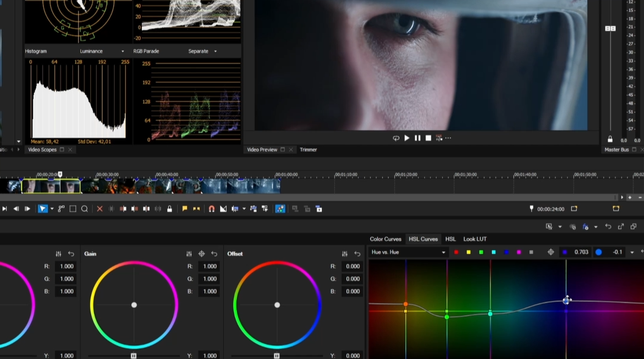Screen dimensions: 644x359
Task: Select the Normal Edit arrow tool
Action: [x=42, y=209]
